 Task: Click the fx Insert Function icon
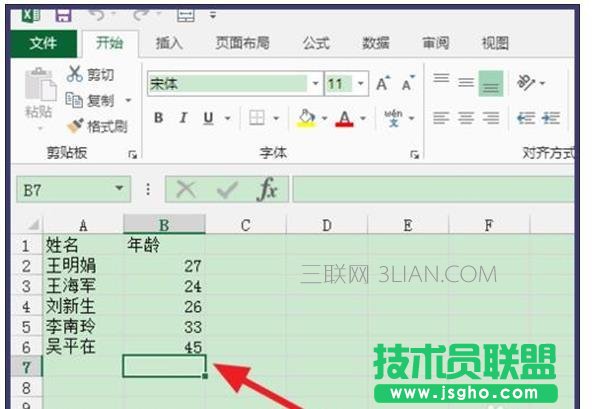(267, 189)
